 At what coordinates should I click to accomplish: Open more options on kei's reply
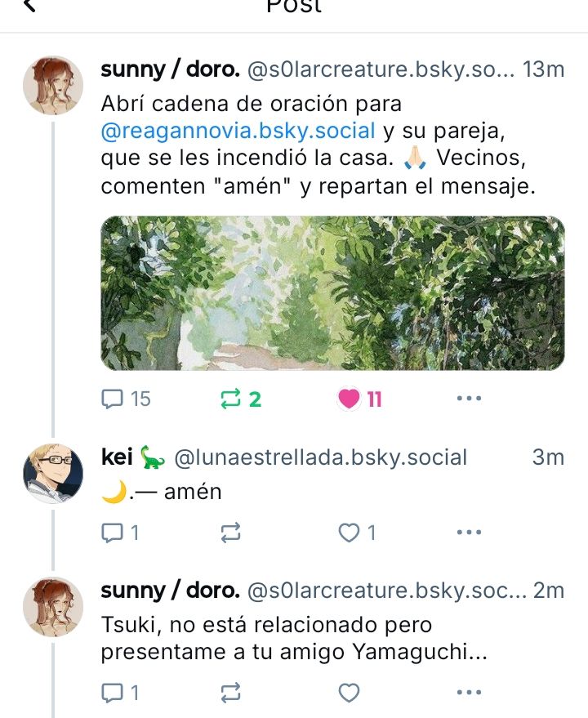point(469,532)
